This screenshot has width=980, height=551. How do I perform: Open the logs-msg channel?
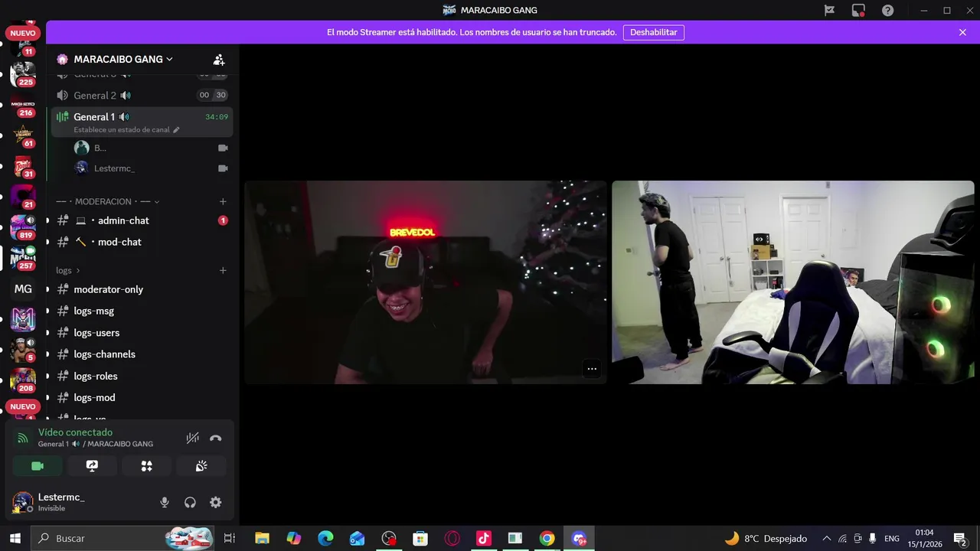click(142, 311)
